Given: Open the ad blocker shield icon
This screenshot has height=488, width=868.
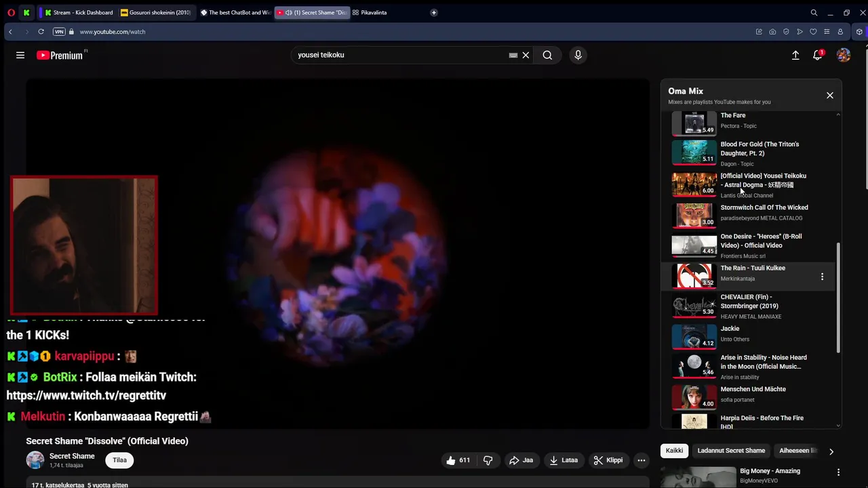Looking at the screenshot, I should (786, 32).
